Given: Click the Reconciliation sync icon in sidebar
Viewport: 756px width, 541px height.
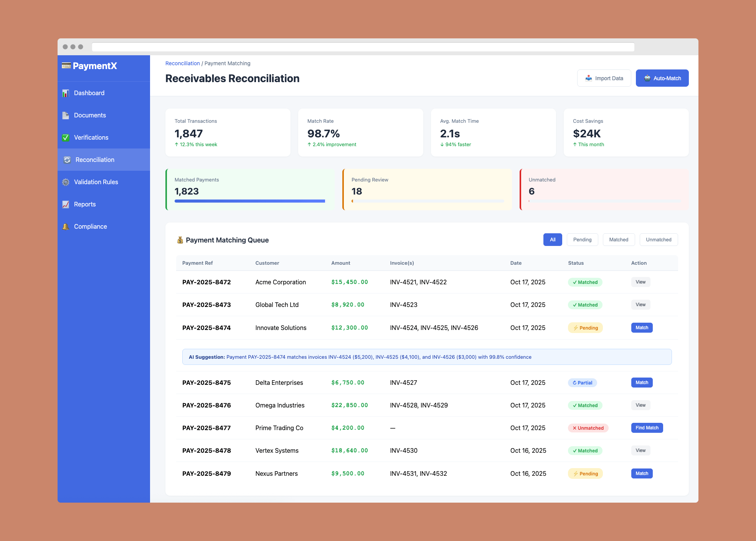Looking at the screenshot, I should pos(67,160).
